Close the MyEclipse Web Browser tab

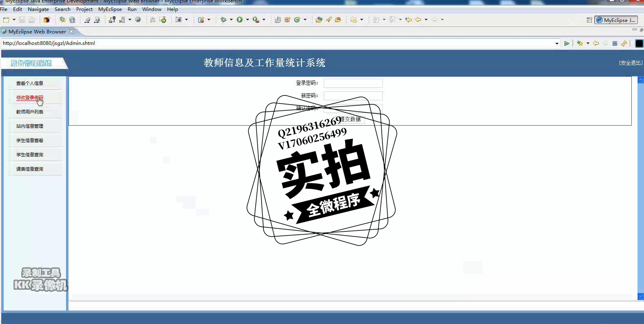tap(71, 31)
